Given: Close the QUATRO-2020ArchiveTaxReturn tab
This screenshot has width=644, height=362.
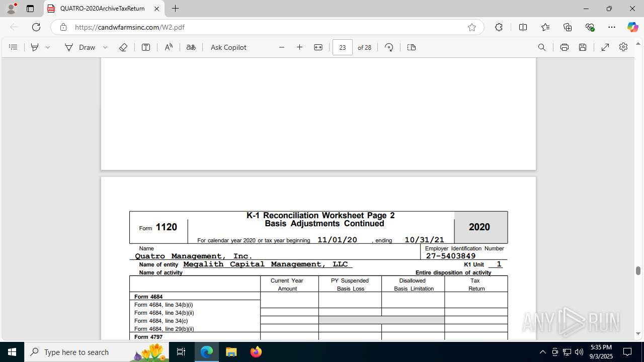Looking at the screenshot, I should (156, 9).
